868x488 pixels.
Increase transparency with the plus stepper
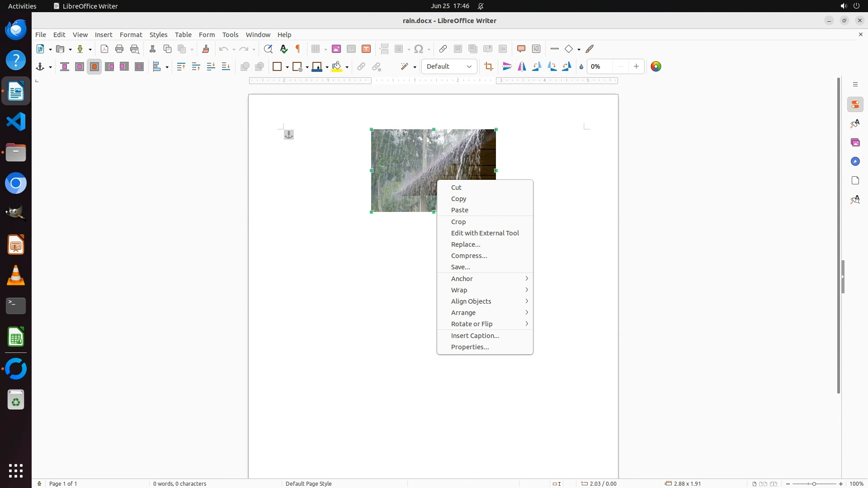click(636, 67)
